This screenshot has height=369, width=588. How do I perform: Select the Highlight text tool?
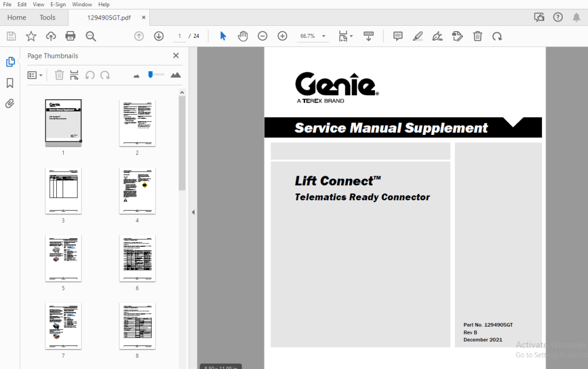417,36
